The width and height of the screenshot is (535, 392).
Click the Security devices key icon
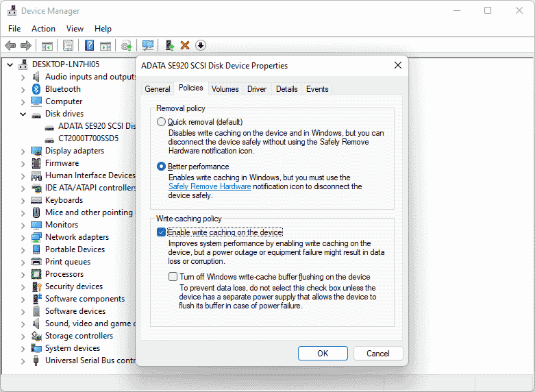[36, 286]
